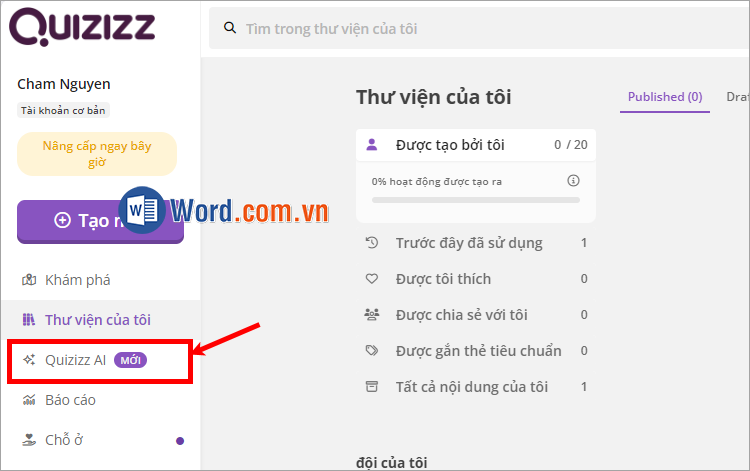The width and height of the screenshot is (750, 471).
Task: Click the Quizizz AI sparkle icon
Action: pos(29,360)
